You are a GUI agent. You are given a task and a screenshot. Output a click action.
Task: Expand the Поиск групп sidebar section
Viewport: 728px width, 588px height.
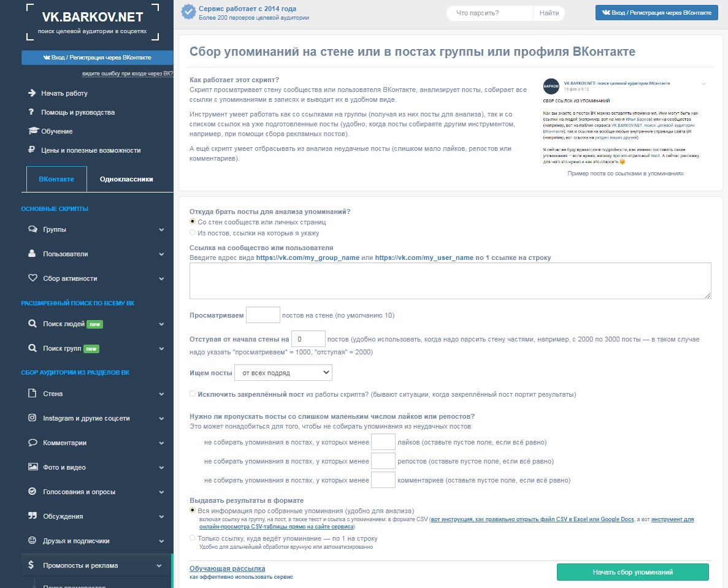161,349
